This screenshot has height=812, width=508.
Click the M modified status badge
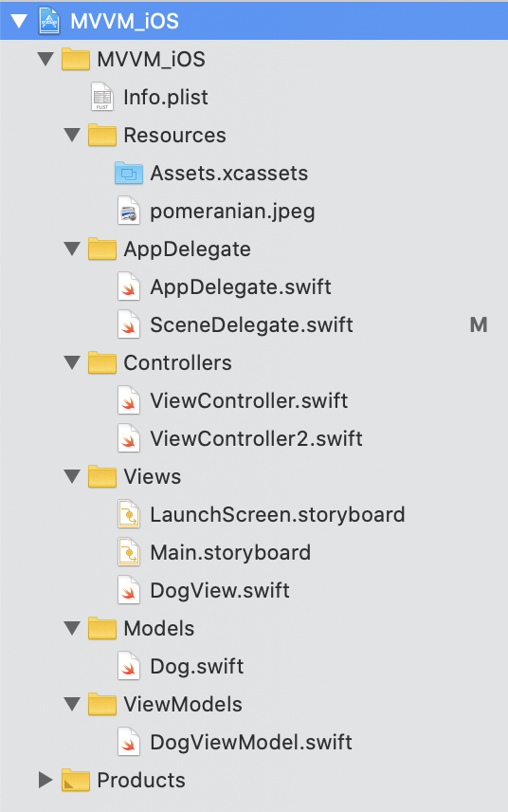[479, 324]
